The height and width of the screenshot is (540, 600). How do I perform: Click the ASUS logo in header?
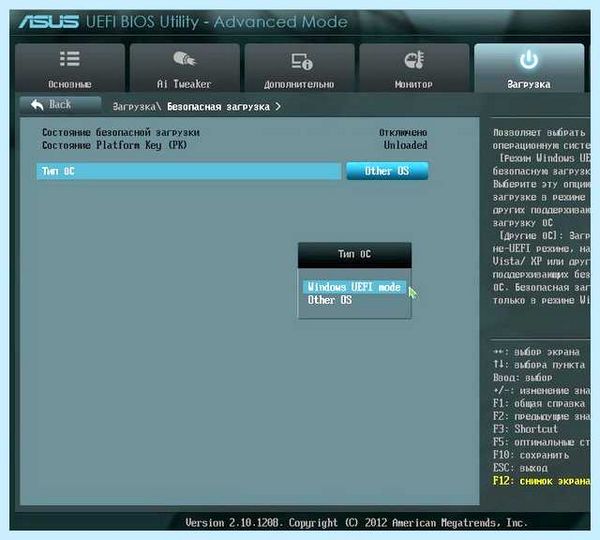tap(49, 22)
